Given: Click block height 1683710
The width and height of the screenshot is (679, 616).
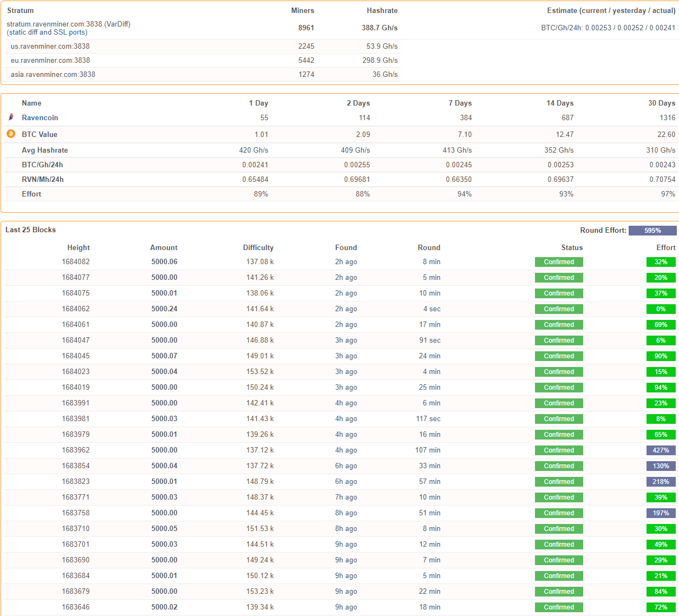Looking at the screenshot, I should tap(76, 528).
